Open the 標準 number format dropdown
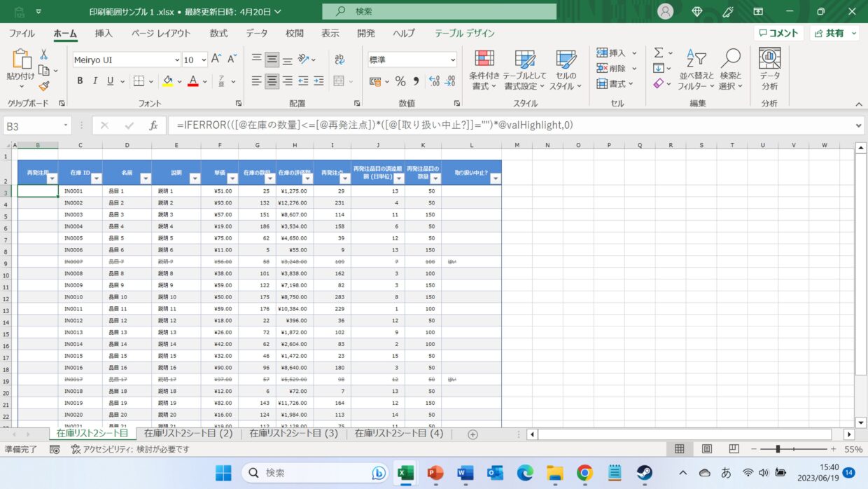 pyautogui.click(x=453, y=60)
